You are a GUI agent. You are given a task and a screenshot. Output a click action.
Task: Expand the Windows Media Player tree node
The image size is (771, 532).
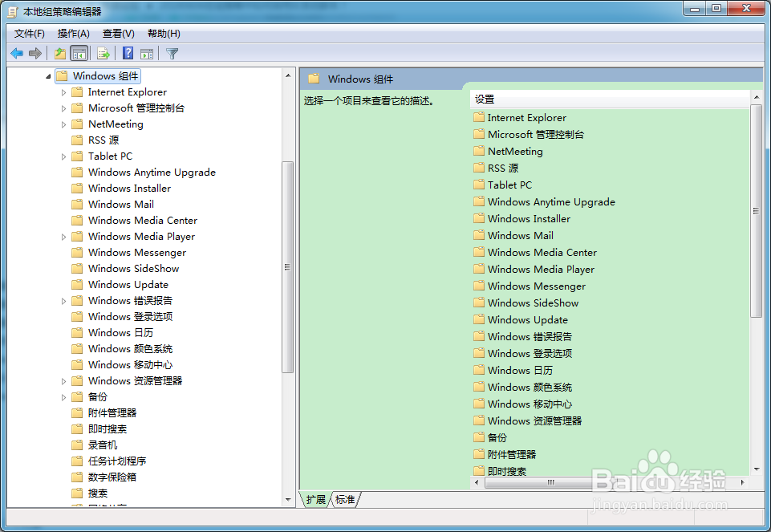(63, 237)
